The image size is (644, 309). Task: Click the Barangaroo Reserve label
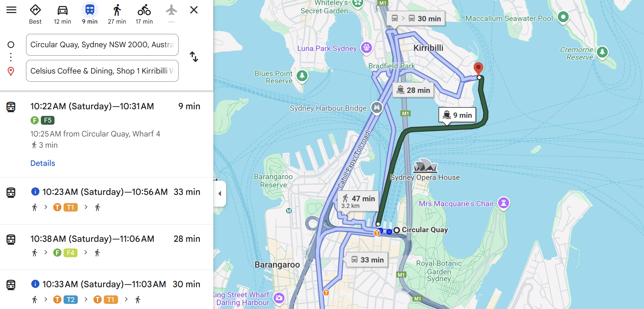tap(274, 181)
